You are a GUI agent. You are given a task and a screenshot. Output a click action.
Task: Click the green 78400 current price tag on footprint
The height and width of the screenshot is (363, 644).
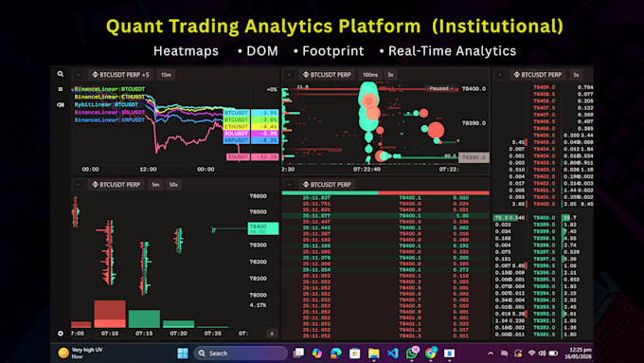[263, 228]
